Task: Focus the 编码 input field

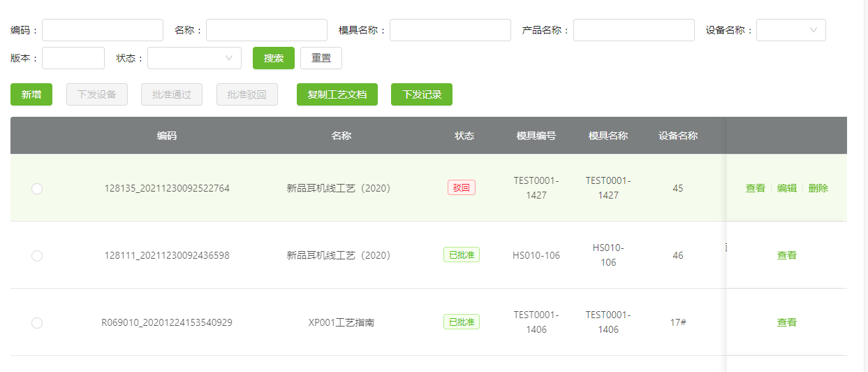Action: coord(103,30)
